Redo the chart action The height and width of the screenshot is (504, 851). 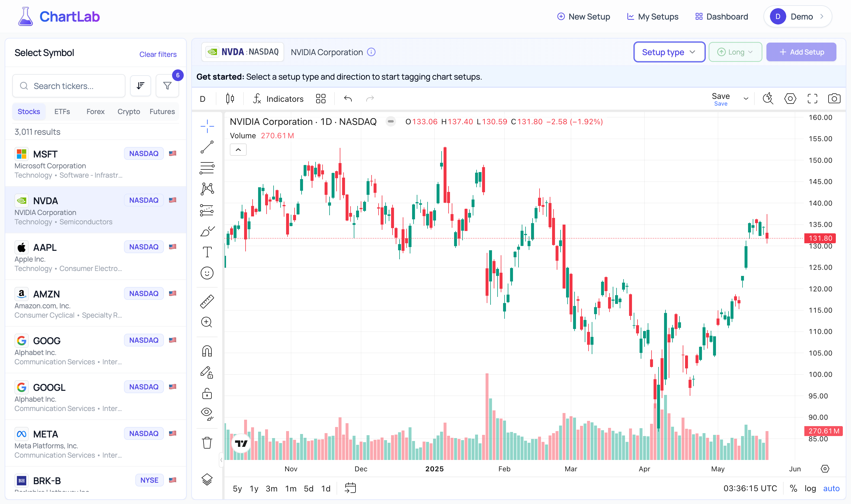pos(370,99)
